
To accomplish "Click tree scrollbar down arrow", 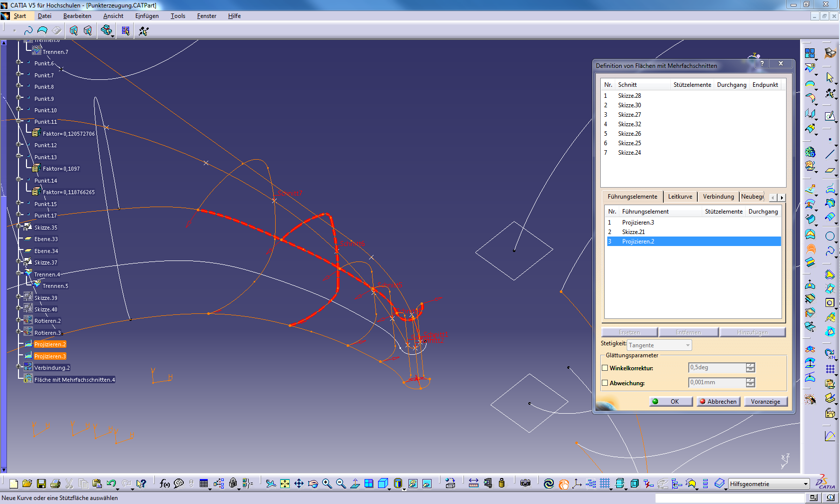I will pyautogui.click(x=3, y=470).
